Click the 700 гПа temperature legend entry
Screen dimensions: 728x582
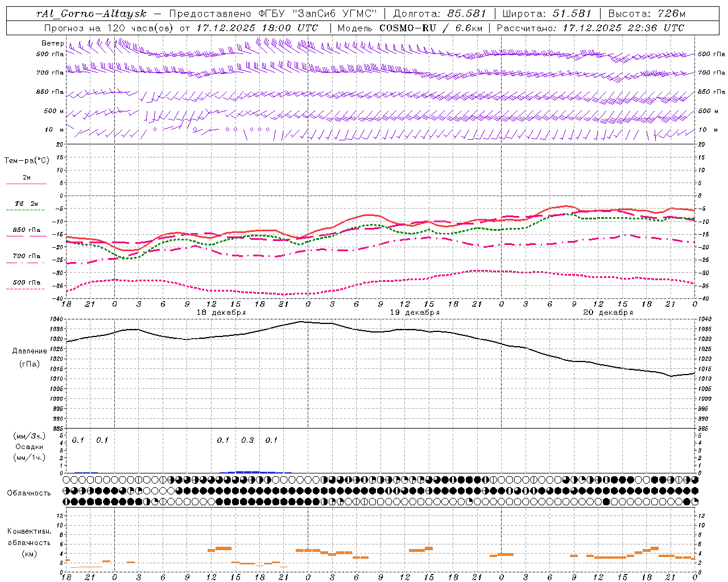26,256
